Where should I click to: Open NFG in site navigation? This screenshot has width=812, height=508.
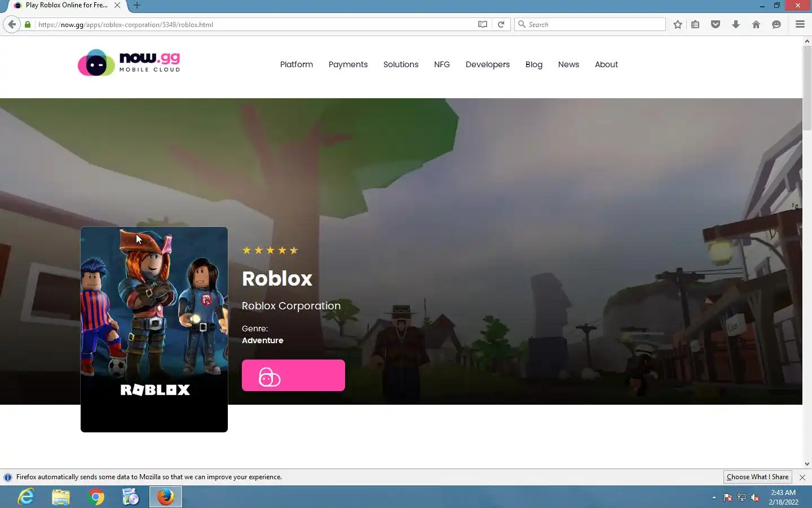(442, 64)
